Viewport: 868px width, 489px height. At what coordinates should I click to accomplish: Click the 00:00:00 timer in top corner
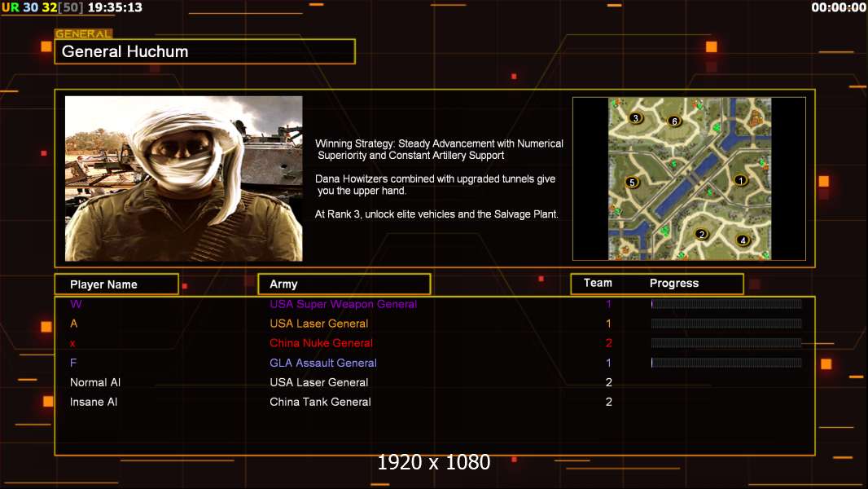[839, 7]
